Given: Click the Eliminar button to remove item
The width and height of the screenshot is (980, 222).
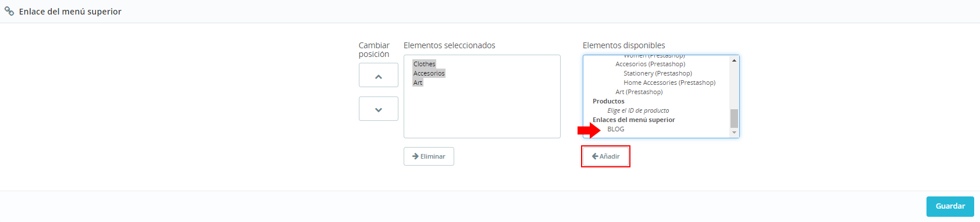Looking at the screenshot, I should [429, 156].
